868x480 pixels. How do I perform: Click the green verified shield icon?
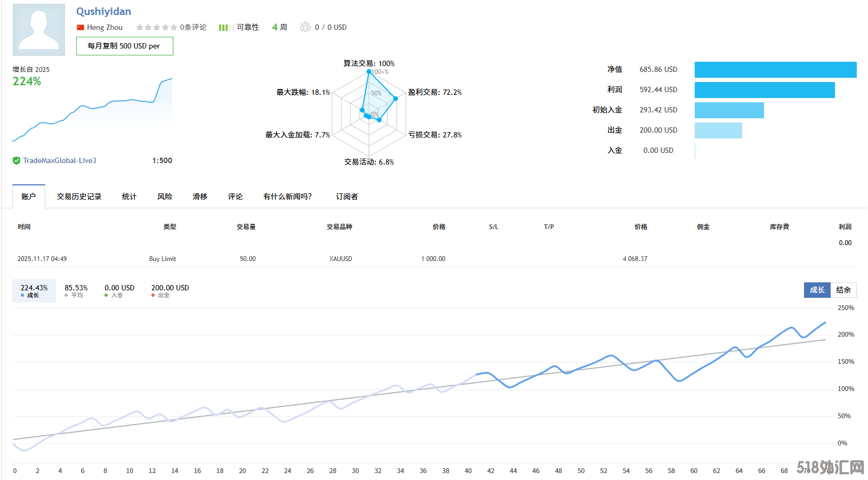tap(17, 161)
